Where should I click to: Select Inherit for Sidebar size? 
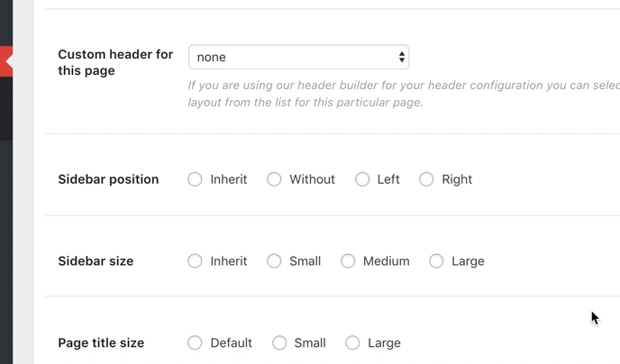pyautogui.click(x=195, y=261)
